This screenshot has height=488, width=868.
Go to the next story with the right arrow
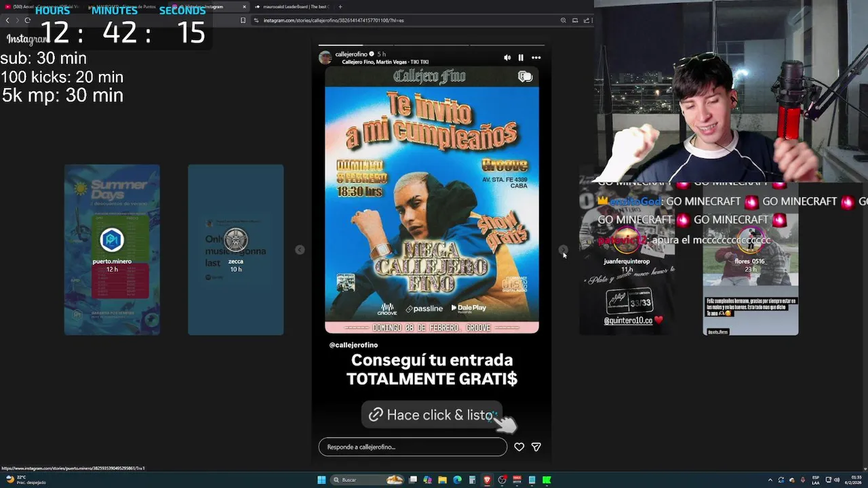[563, 249]
